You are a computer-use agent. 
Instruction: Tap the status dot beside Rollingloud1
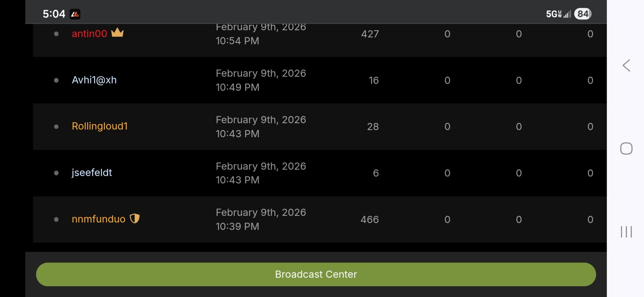click(56, 126)
